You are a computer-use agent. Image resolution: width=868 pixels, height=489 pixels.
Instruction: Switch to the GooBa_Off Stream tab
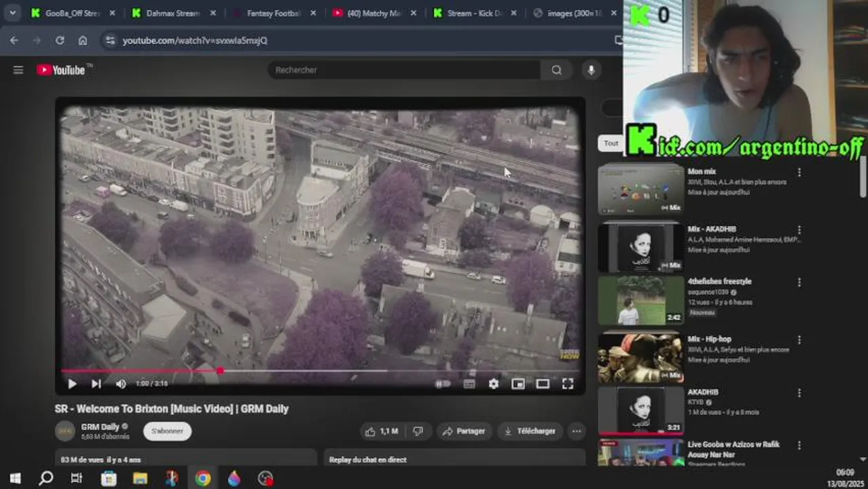click(72, 13)
